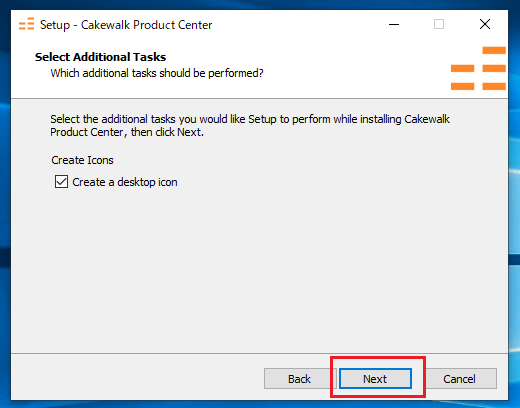This screenshot has width=520, height=408.
Task: Uncheck the Create a desktop icon checkbox
Action: (61, 182)
